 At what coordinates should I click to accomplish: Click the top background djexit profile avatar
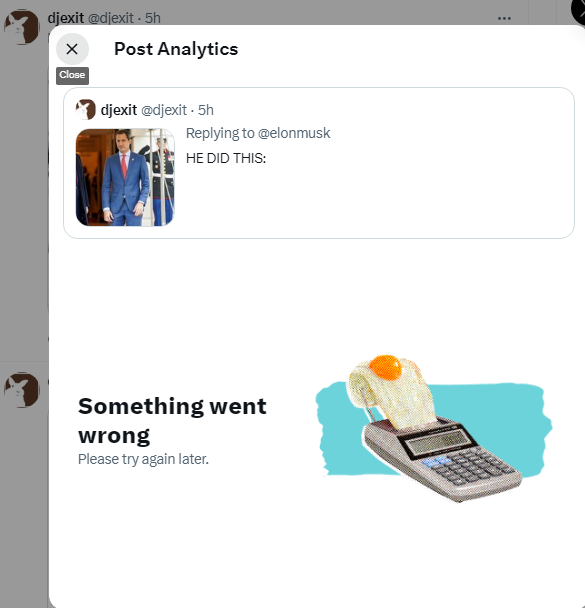click(x=22, y=27)
